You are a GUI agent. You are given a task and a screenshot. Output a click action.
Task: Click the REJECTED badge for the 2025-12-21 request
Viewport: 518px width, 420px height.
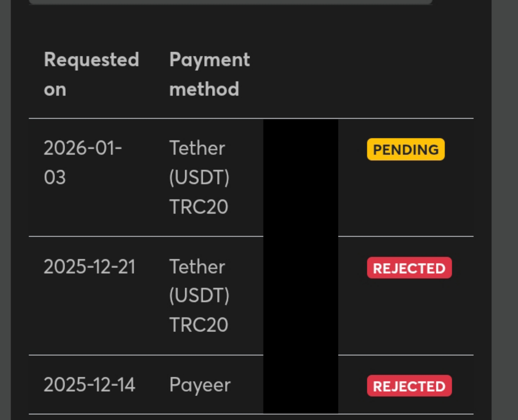409,268
